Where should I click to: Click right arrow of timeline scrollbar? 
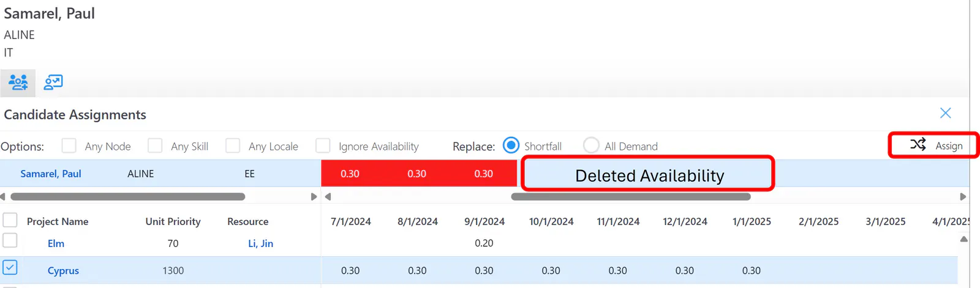tap(963, 197)
